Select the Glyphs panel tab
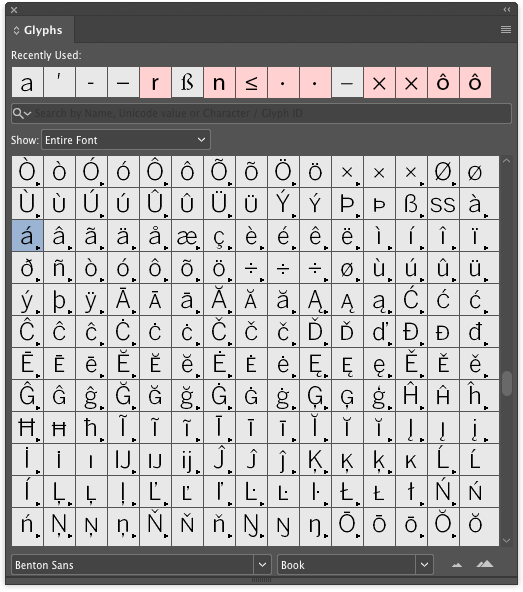Screen dimensions: 523x592 pos(40,30)
